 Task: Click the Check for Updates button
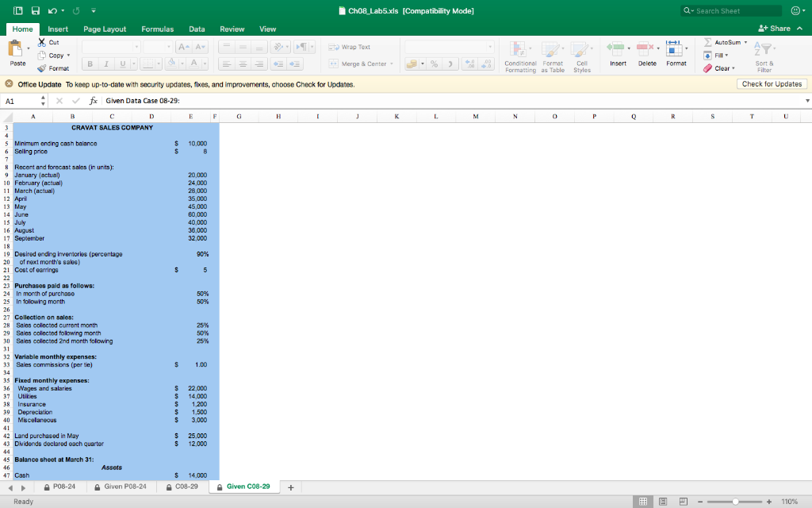(770, 83)
